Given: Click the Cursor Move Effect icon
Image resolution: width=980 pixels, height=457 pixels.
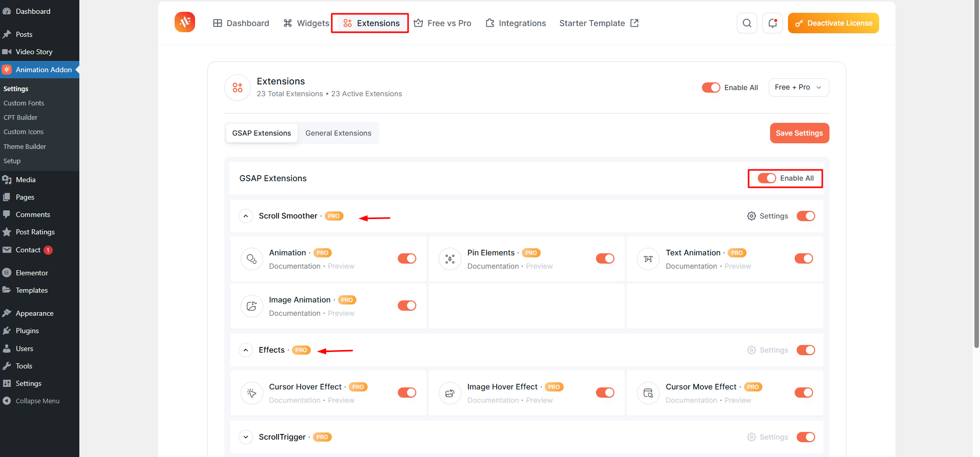Looking at the screenshot, I should coord(648,393).
